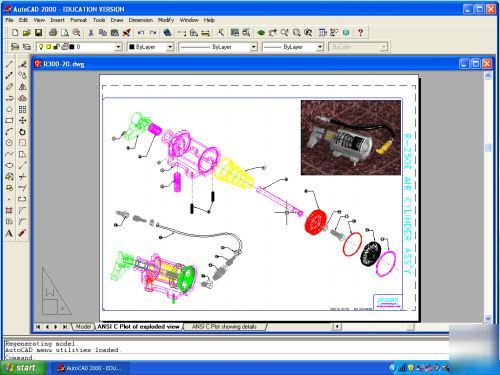Click 'AutoCAD menu utilities loaded.' history line
The width and height of the screenshot is (500, 375).
click(x=62, y=350)
